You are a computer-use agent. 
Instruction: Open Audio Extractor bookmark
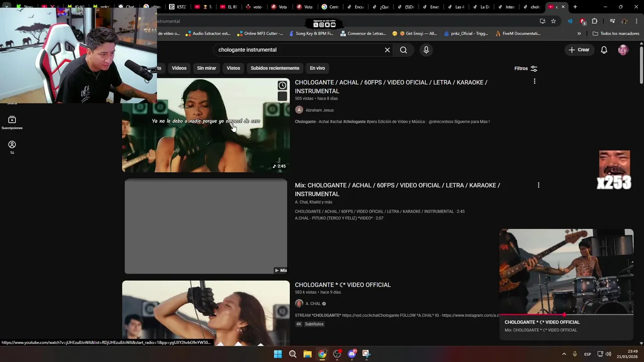208,34
